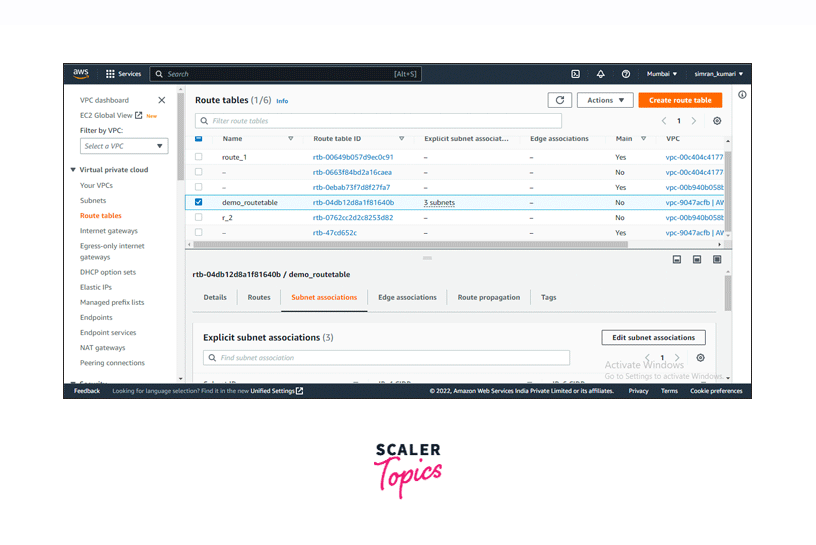
Task: Open the Select a VPC filter dropdown
Action: pos(124,146)
